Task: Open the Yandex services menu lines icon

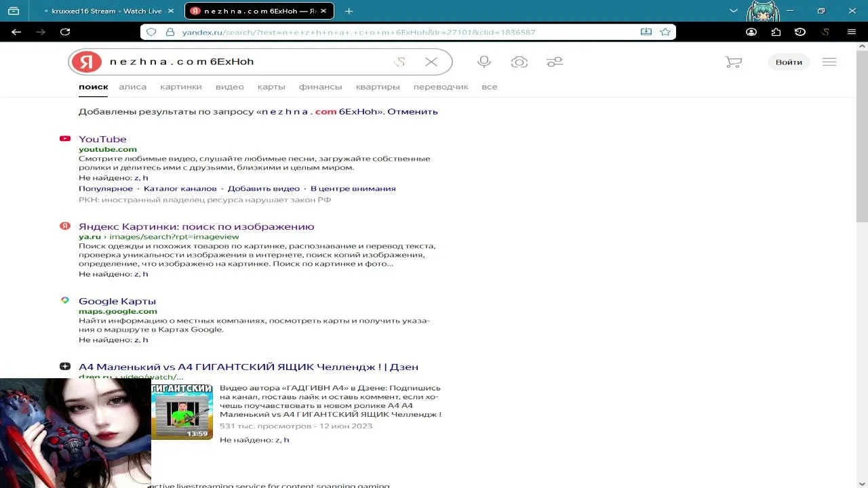Action: [829, 62]
